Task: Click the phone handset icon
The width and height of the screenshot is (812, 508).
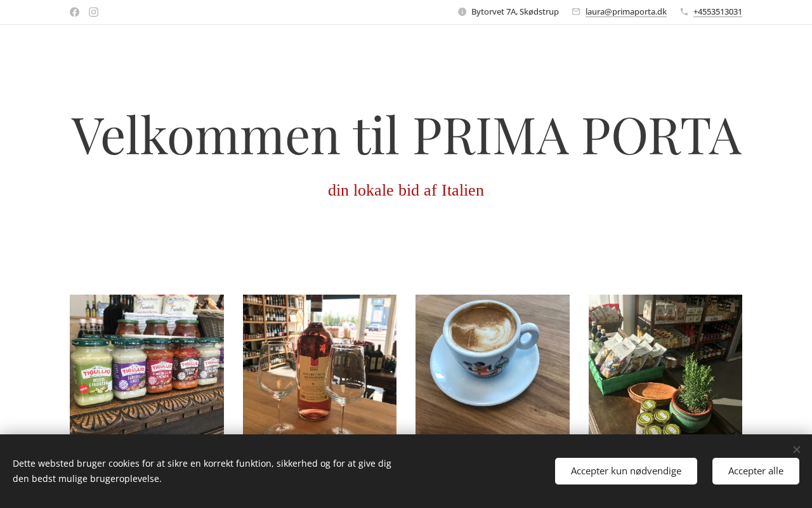Action: (x=684, y=11)
